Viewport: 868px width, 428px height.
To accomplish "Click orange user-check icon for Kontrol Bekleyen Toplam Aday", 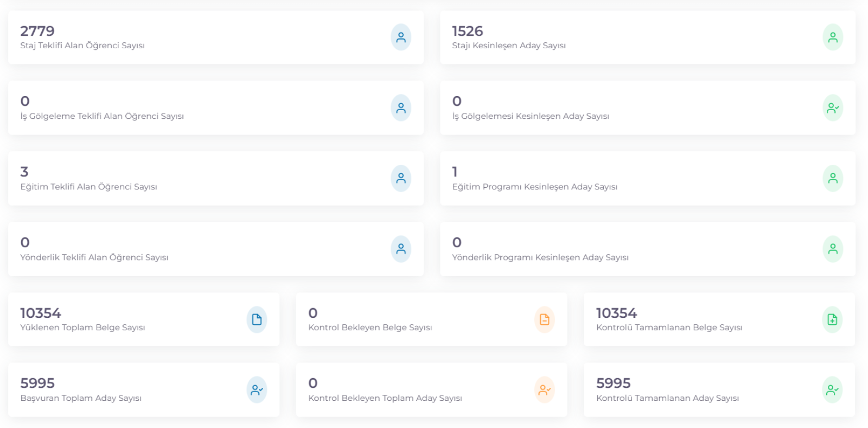I will click(545, 390).
